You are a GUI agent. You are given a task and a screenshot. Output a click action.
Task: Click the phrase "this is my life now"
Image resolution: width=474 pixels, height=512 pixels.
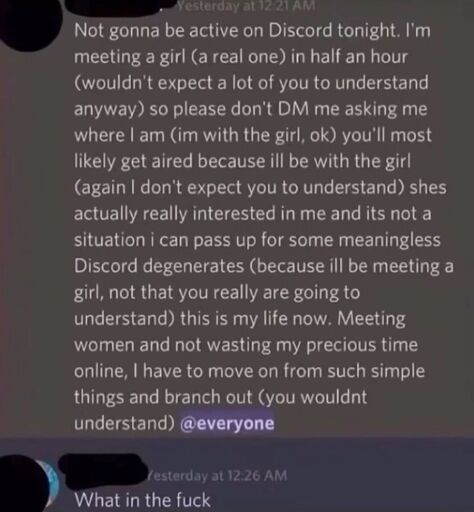256,319
